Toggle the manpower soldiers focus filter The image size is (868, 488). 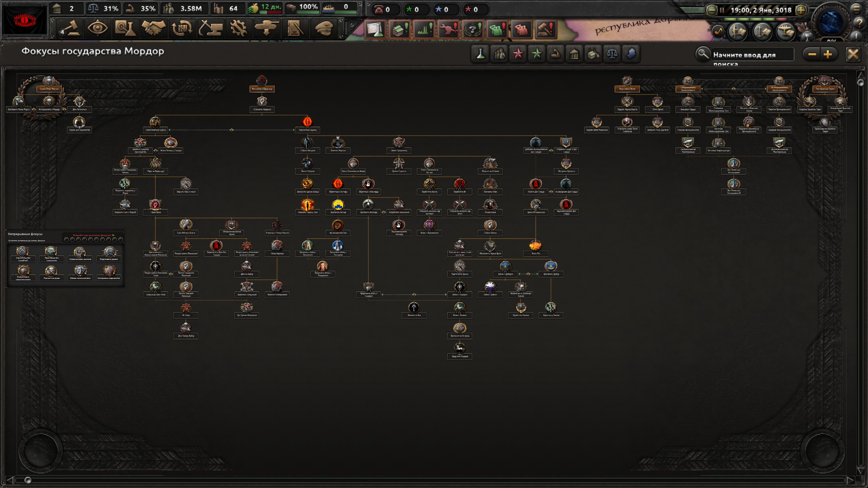[x=499, y=54]
